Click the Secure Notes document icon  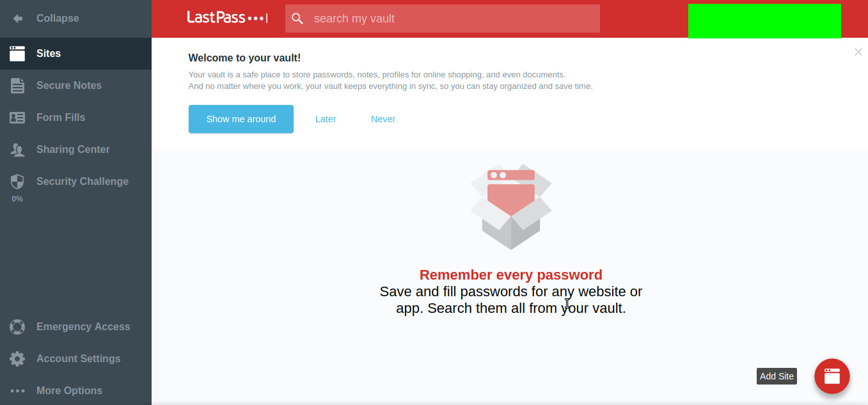(x=17, y=86)
